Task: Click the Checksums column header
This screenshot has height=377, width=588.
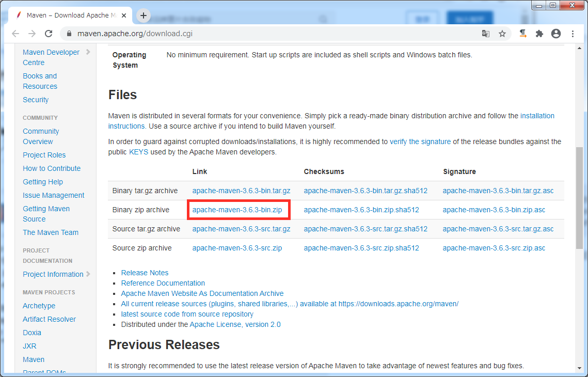Action: [324, 172]
